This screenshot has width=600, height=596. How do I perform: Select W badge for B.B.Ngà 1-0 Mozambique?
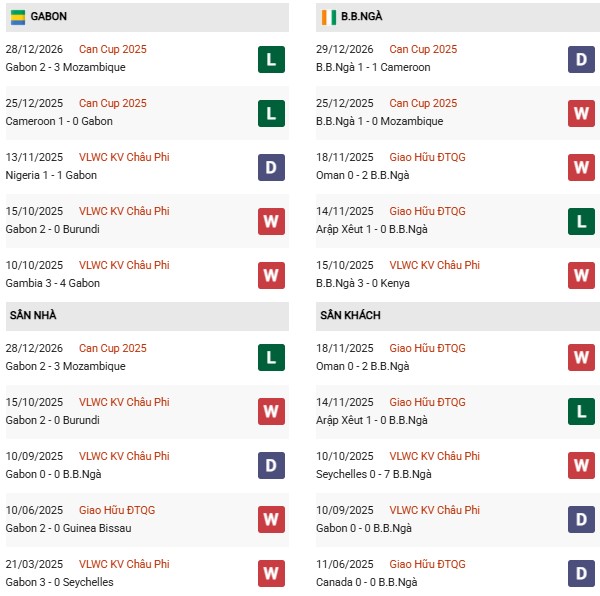pos(581,113)
